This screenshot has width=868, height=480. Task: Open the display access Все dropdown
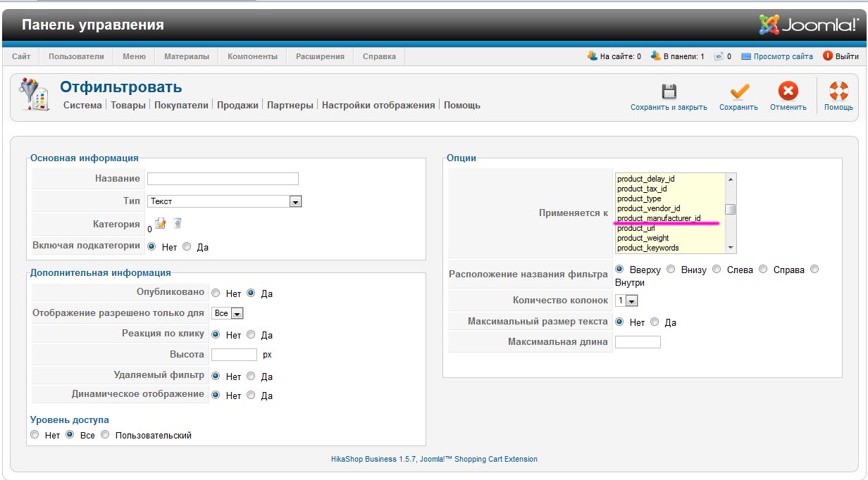pyautogui.click(x=228, y=313)
